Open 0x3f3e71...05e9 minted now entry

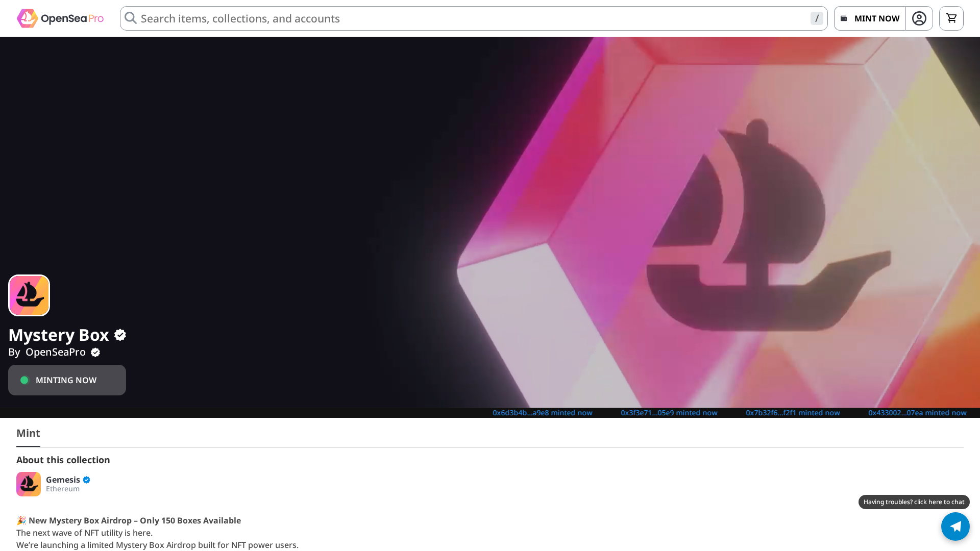pos(669,413)
